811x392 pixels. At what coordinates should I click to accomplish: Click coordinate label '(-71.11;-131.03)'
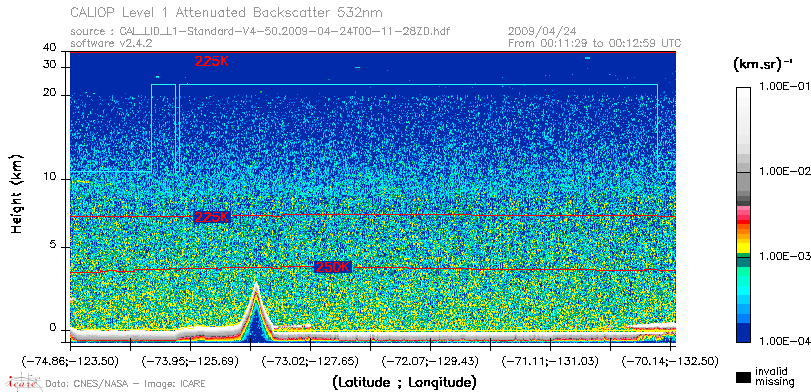550,360
